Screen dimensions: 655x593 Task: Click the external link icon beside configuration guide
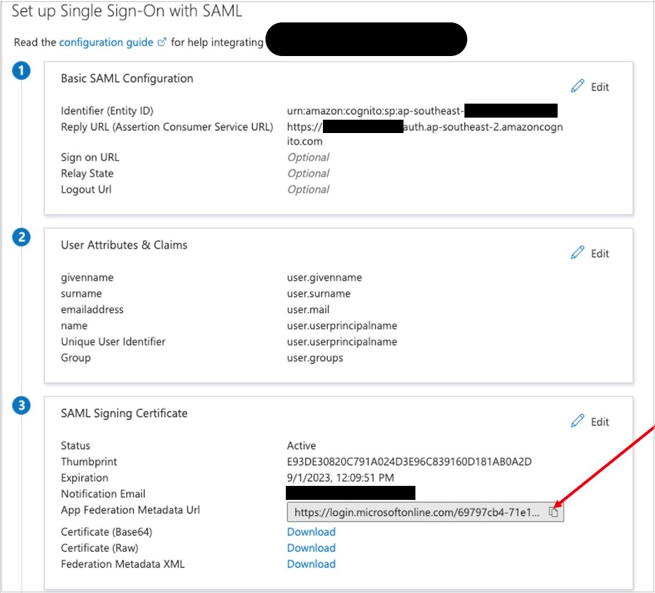[x=162, y=43]
